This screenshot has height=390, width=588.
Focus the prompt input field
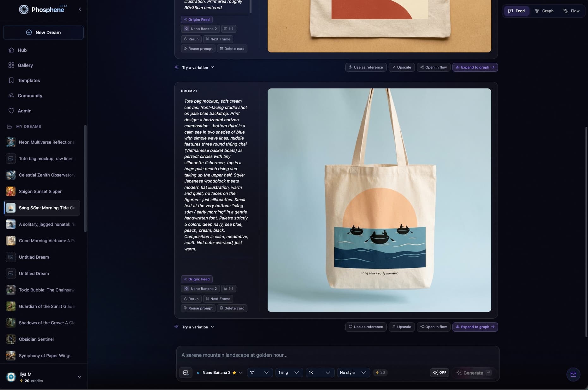point(338,355)
